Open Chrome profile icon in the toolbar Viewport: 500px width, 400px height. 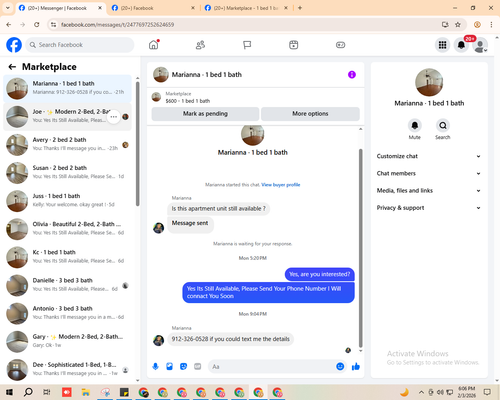tap(477, 24)
